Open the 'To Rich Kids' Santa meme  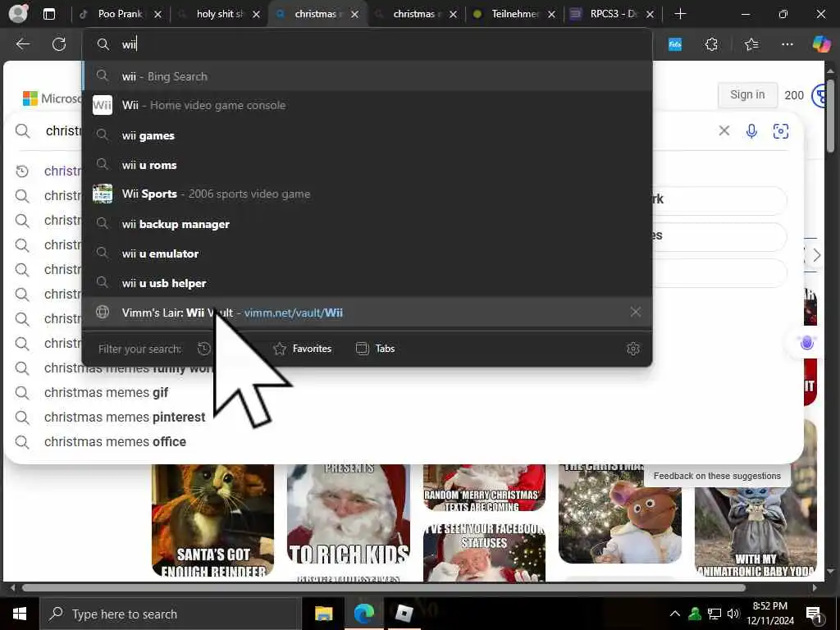(x=349, y=515)
